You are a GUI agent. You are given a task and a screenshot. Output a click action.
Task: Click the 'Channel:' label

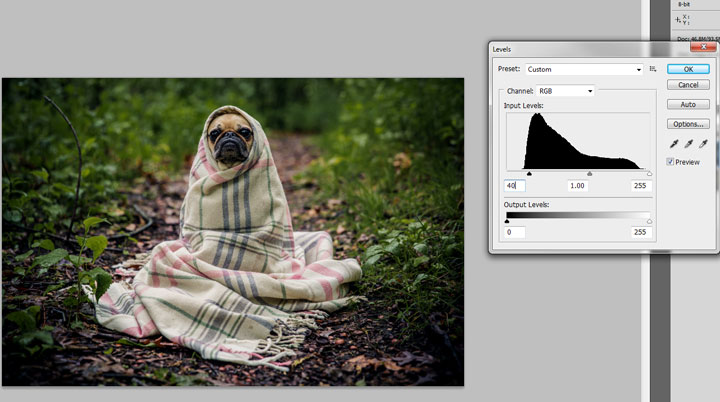(x=520, y=91)
